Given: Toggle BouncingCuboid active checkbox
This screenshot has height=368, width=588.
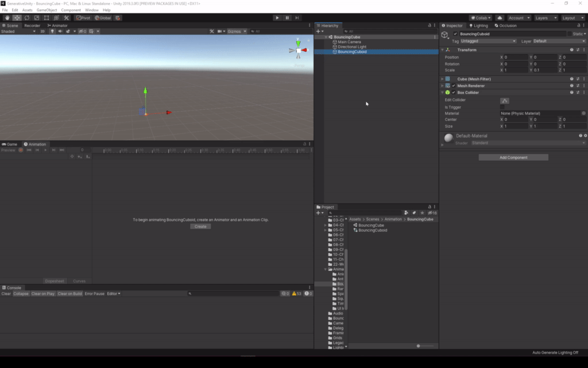Looking at the screenshot, I should pos(455,34).
